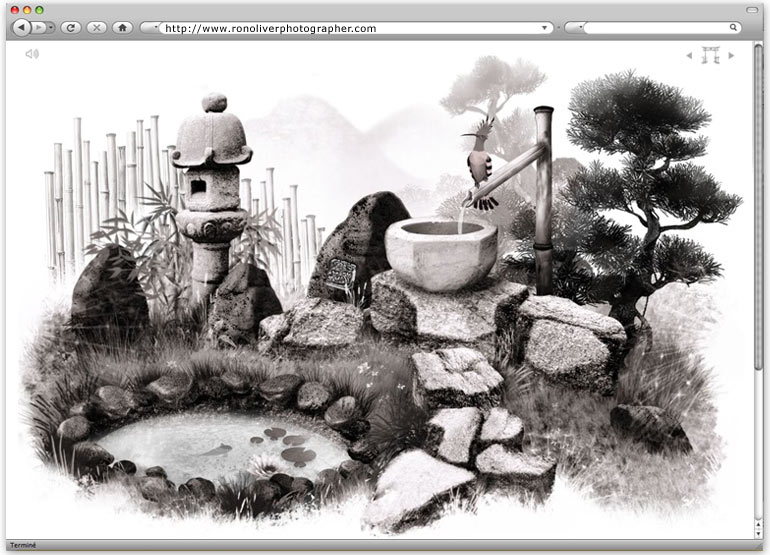Click the stone lantern in the garden
The height and width of the screenshot is (555, 770).
coord(211,196)
